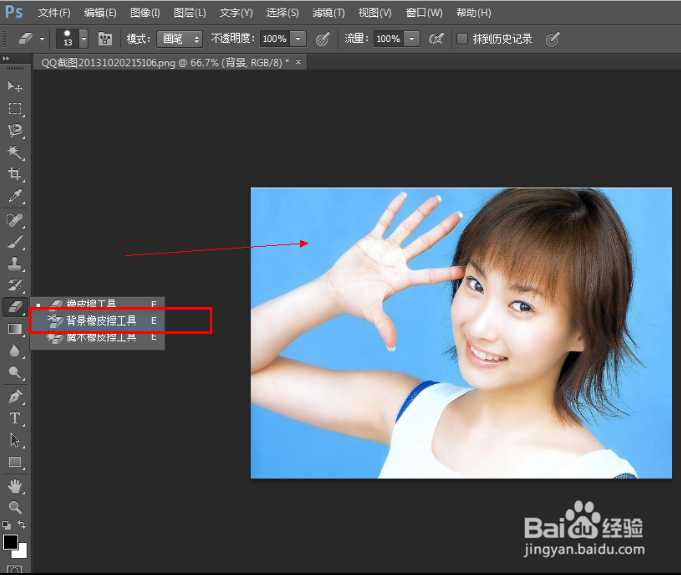
Task: Select the Healing Brush tool
Action: [x=15, y=220]
